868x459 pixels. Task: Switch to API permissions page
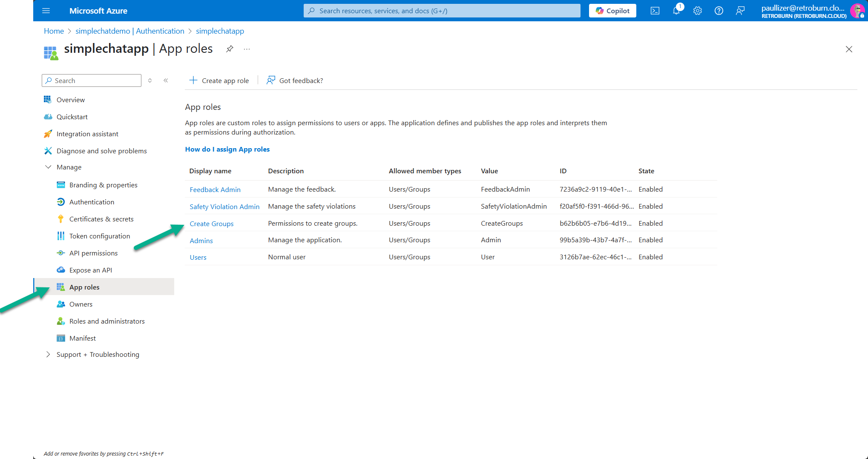point(93,252)
